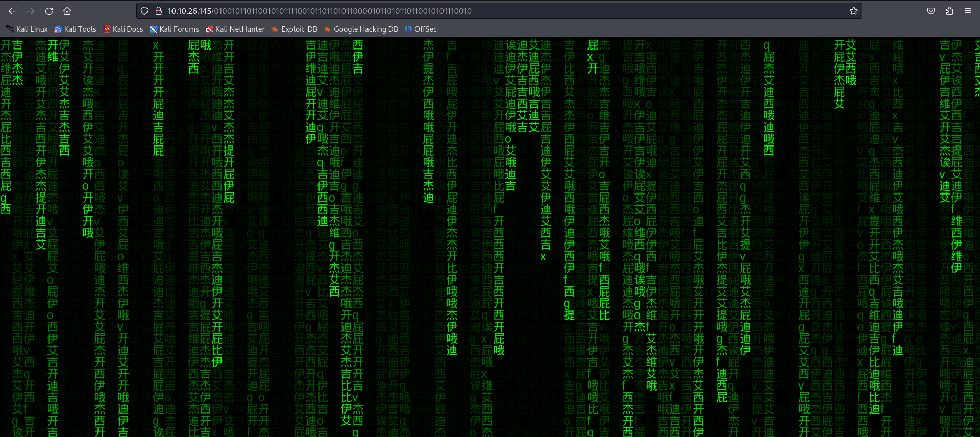Click the forward navigation arrow
980x437 pixels.
point(31,11)
